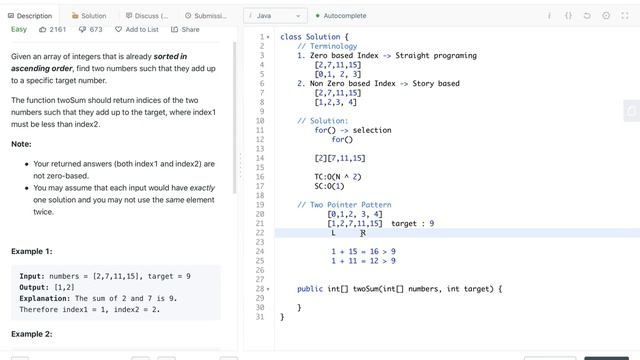Click the Add to List link

142,29
